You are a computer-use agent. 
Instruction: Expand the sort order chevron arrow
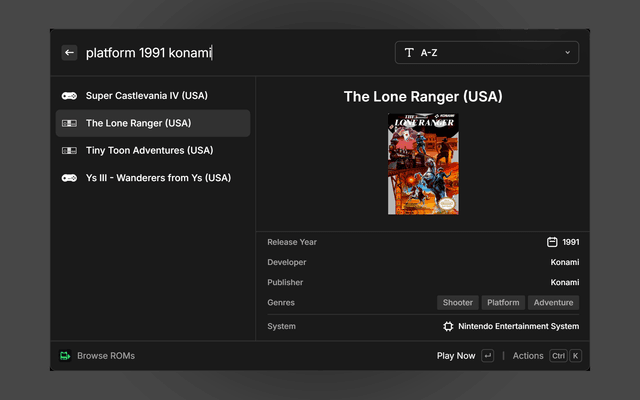click(x=567, y=53)
